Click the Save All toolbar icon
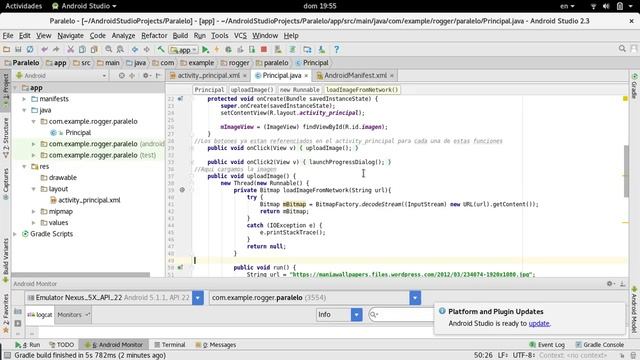640x360 pixels. 18,49
